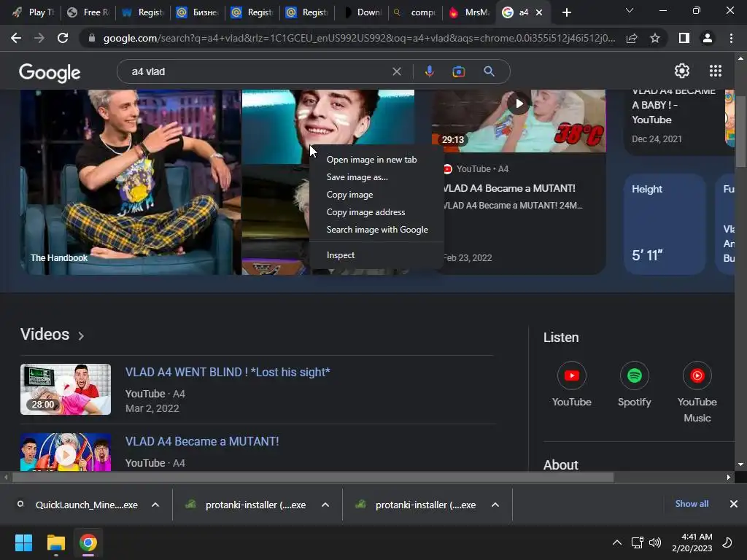Open the 28:00 video thumbnail

(x=66, y=389)
